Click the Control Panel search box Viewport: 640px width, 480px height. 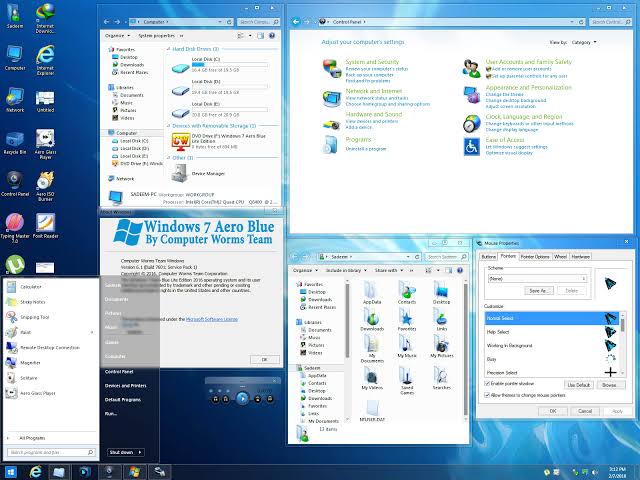(x=611, y=22)
